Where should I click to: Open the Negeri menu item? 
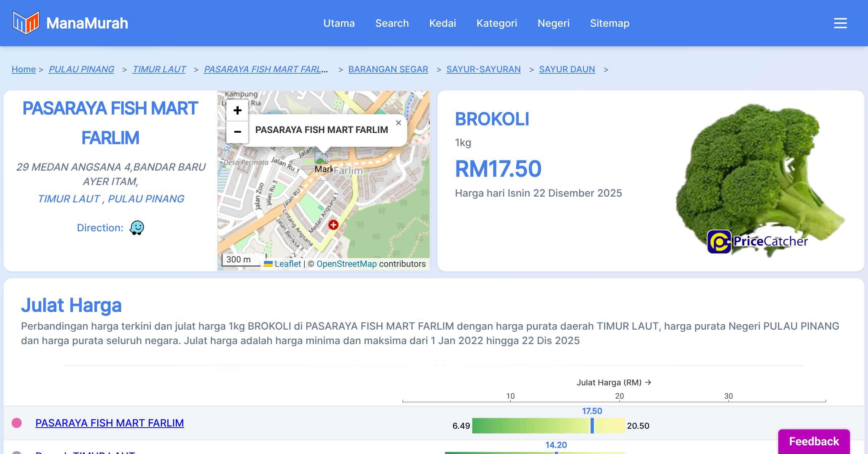[553, 23]
